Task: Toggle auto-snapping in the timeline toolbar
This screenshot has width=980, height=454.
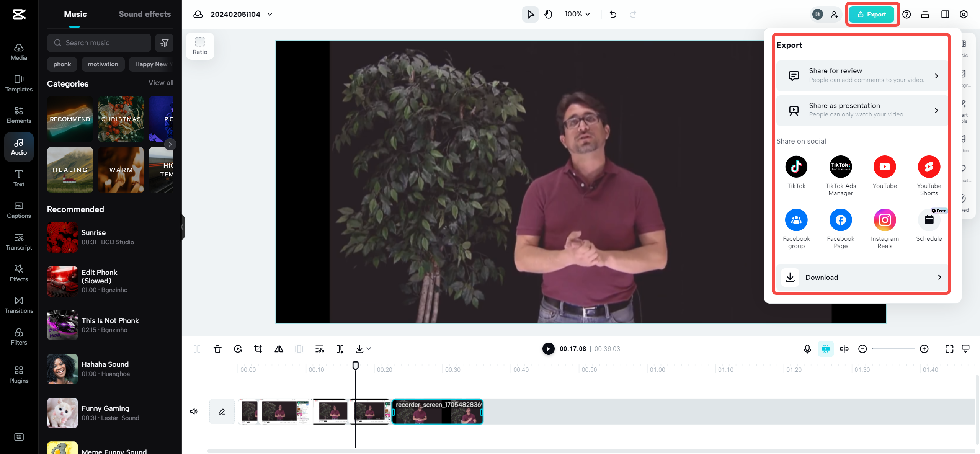Action: (826, 349)
